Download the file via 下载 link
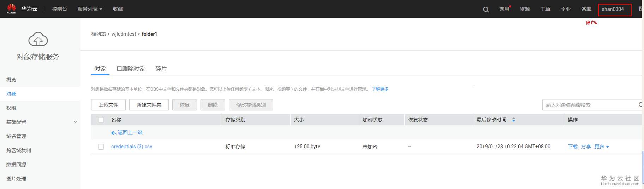The width and height of the screenshot is (644, 189). (x=573, y=147)
